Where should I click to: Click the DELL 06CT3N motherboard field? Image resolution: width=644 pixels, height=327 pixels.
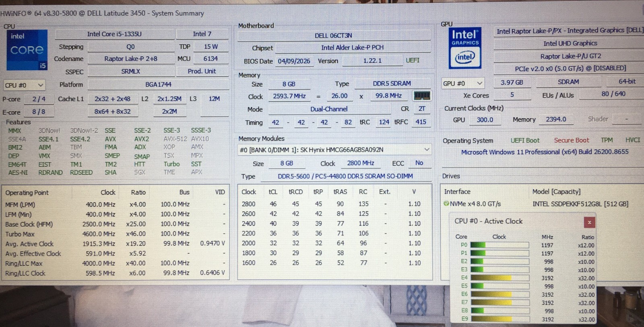coord(334,36)
